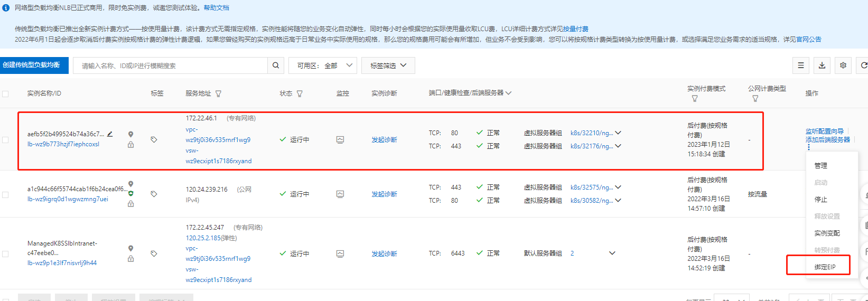Click 发起诊断 link for 120.24.239.216 instance
Viewport: 868px width, 301px height.
(x=384, y=194)
